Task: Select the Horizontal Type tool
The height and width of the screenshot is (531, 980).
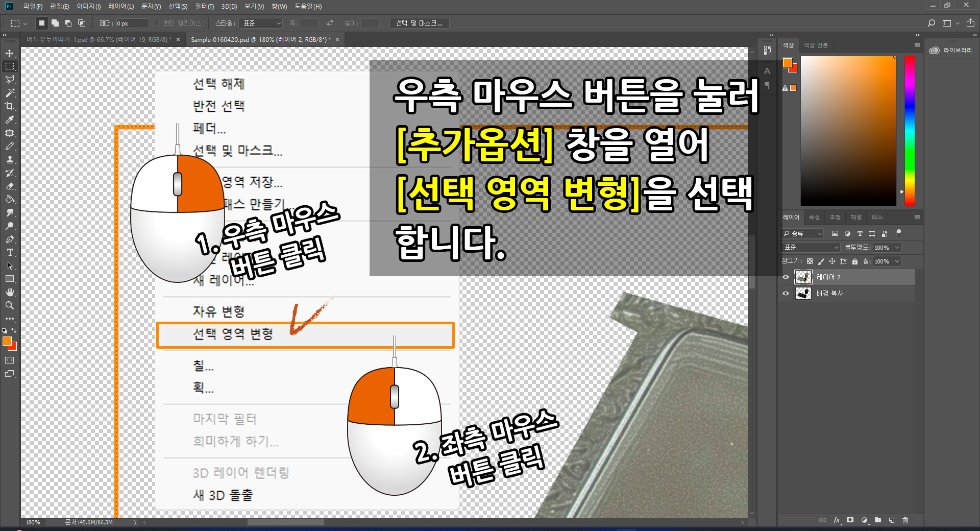Action: pos(10,252)
